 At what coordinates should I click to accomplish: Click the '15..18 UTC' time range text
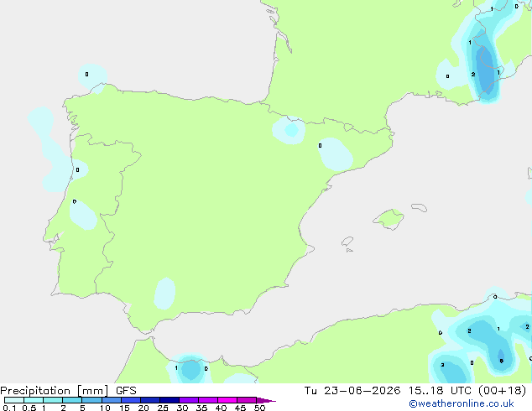point(440,391)
